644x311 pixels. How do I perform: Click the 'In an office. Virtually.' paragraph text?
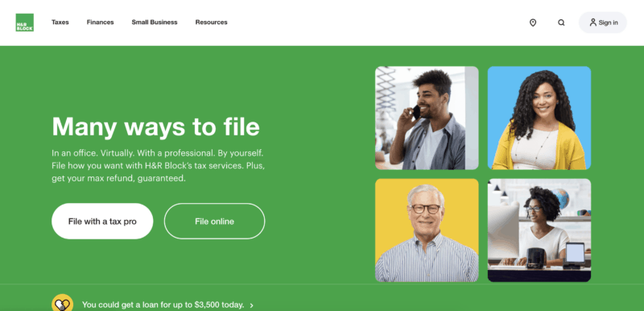(158, 166)
